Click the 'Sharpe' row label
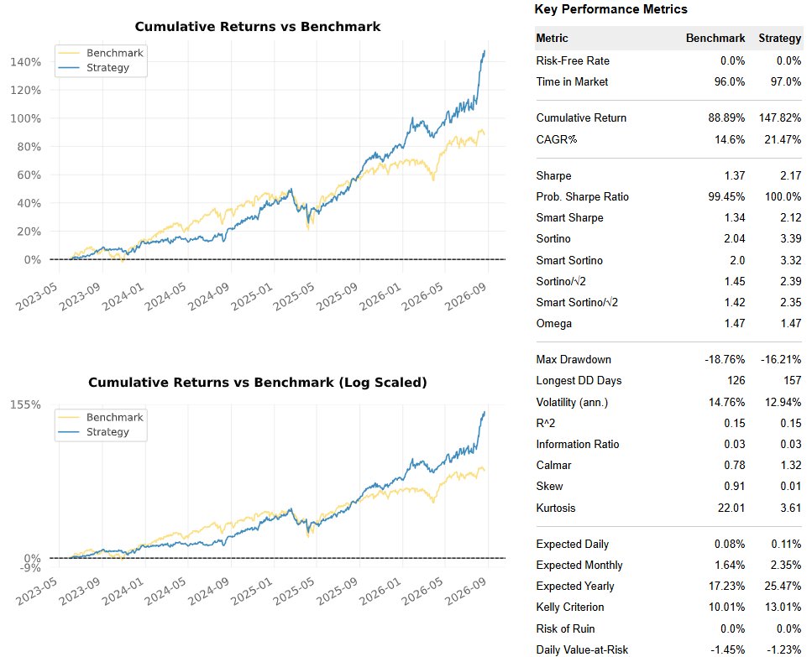This screenshot has width=812, height=657. (553, 176)
